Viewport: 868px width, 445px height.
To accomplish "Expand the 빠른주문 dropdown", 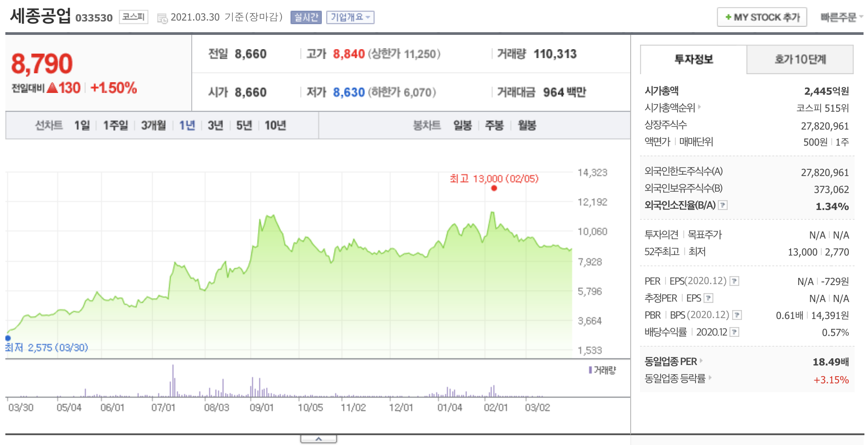I will [841, 17].
